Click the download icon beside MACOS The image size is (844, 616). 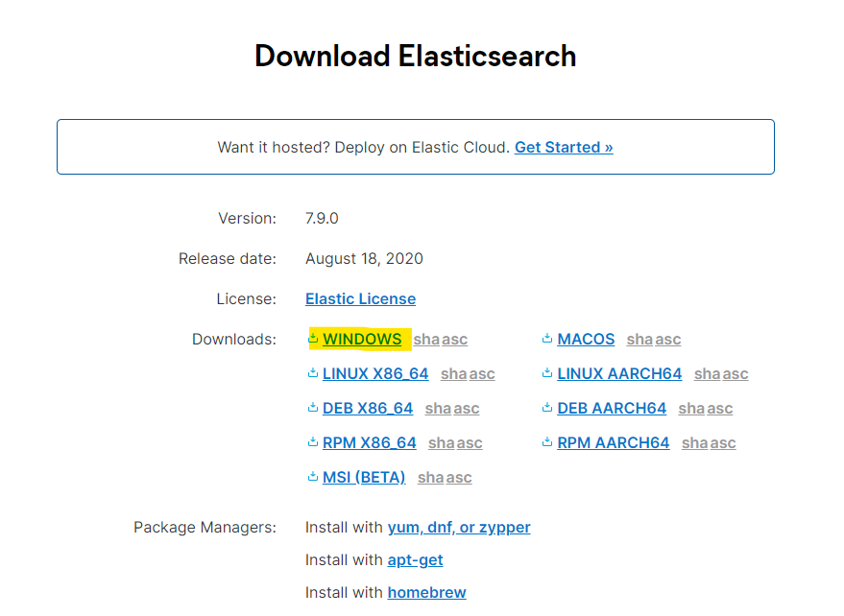click(x=547, y=339)
